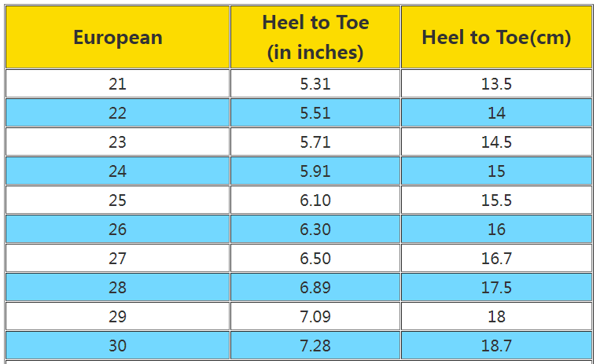The height and width of the screenshot is (364, 600).
Task: Click the 15.5 cm cell
Action: tap(496, 200)
